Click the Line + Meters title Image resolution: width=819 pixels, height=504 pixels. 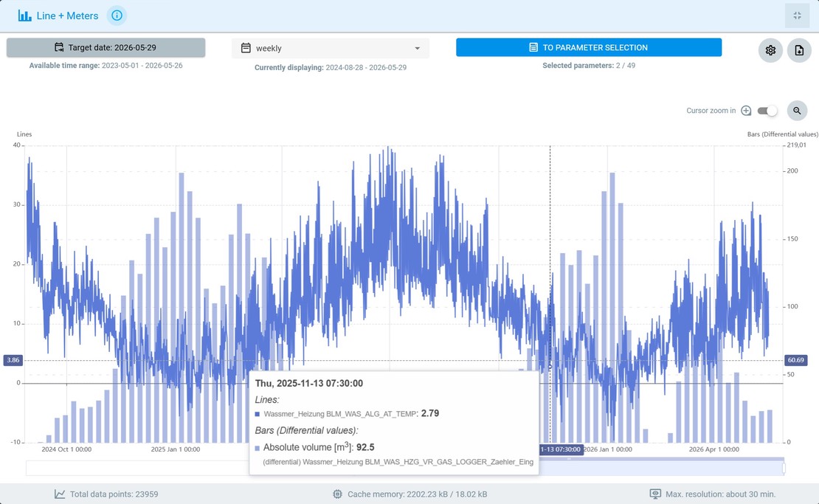[x=67, y=15]
